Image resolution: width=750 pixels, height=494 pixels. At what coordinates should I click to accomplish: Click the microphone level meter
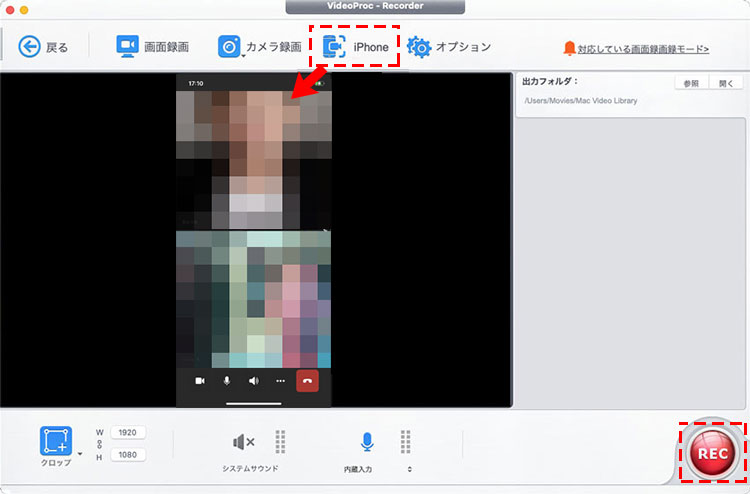tap(405, 441)
